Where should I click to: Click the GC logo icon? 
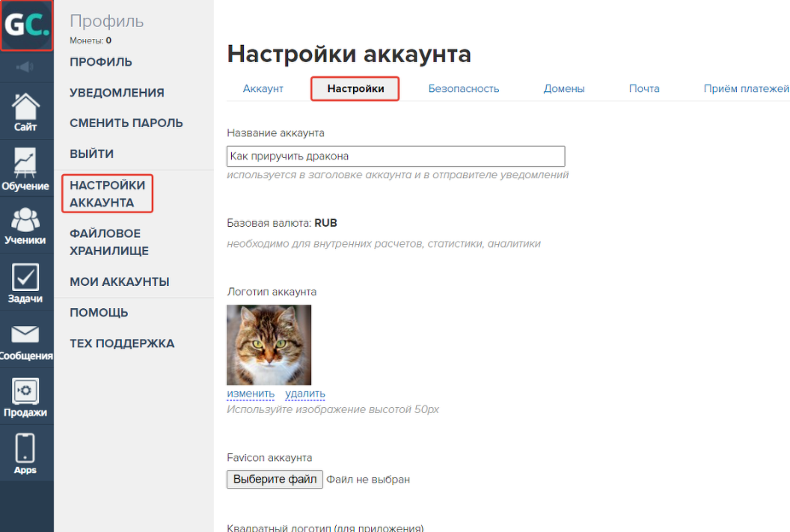pyautogui.click(x=26, y=26)
